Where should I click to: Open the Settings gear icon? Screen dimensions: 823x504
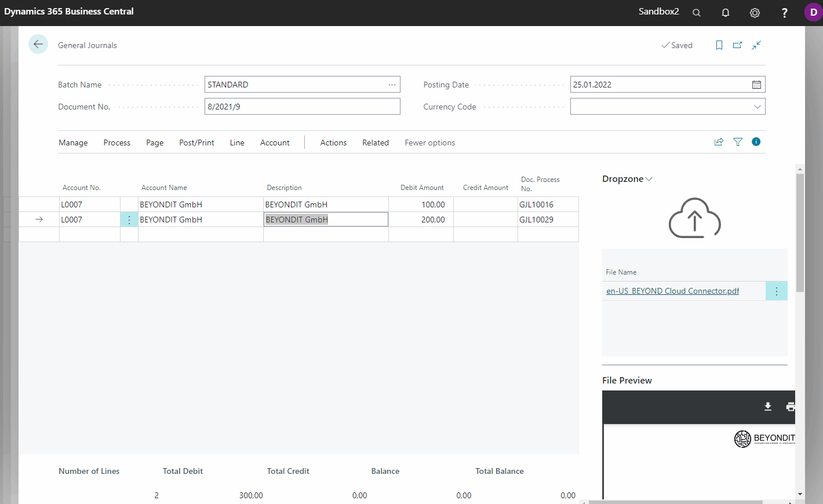point(755,12)
